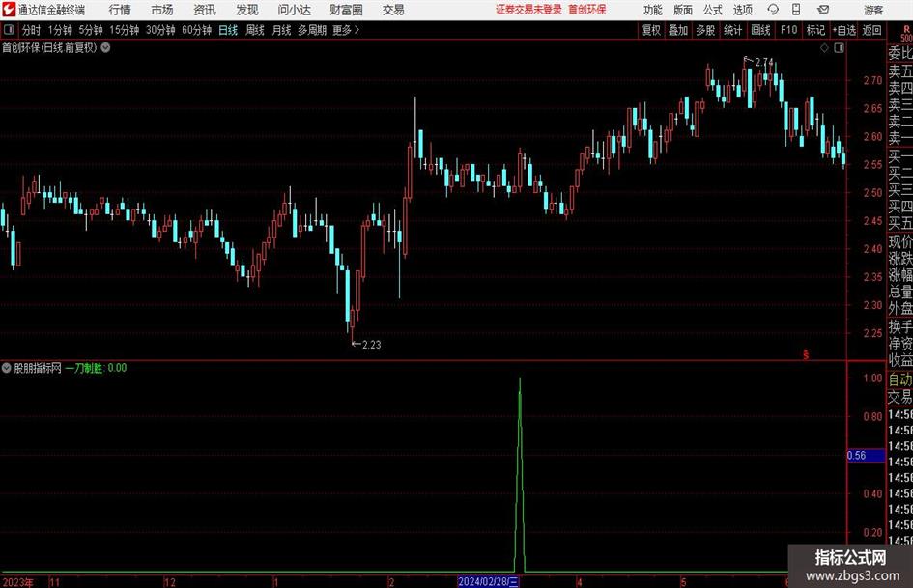This screenshot has width=913, height=588.
Task: Open the 财富圈 menu
Action: (x=346, y=10)
